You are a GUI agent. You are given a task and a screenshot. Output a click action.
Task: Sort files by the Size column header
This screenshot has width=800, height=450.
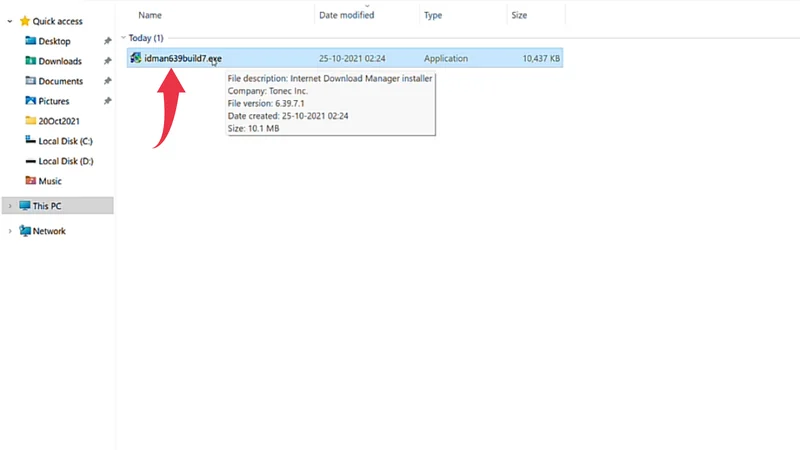(x=519, y=15)
